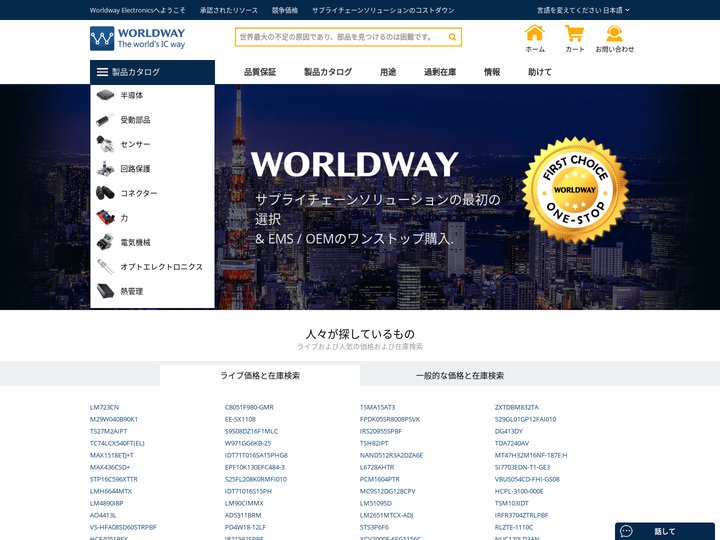Image resolution: width=720 pixels, height=540 pixels.
Task: Open the 情報 navigation item
Action: tap(492, 72)
